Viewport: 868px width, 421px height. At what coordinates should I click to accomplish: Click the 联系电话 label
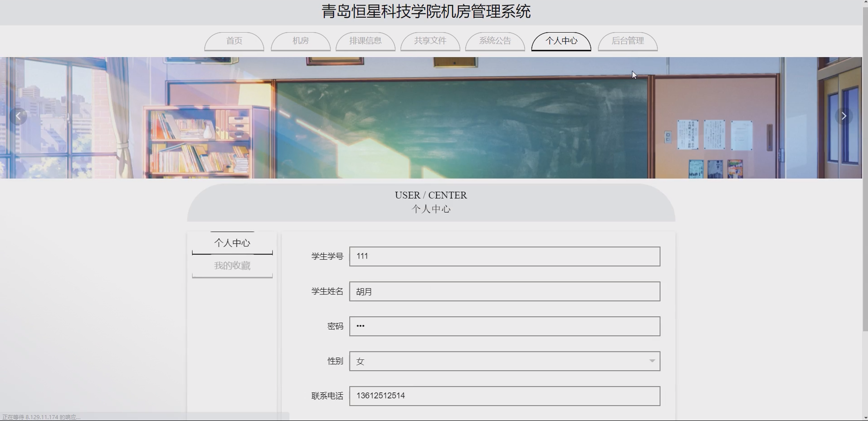(327, 396)
